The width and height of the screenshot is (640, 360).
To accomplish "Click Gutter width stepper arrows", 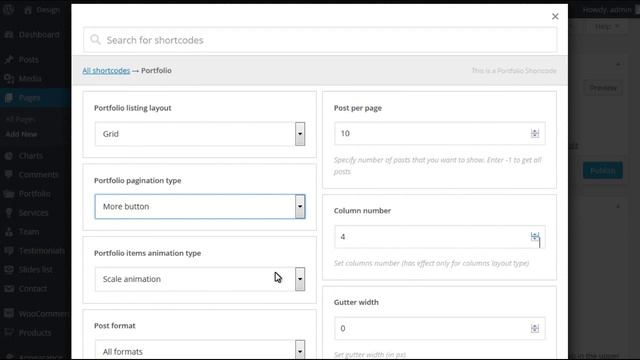I will [535, 328].
